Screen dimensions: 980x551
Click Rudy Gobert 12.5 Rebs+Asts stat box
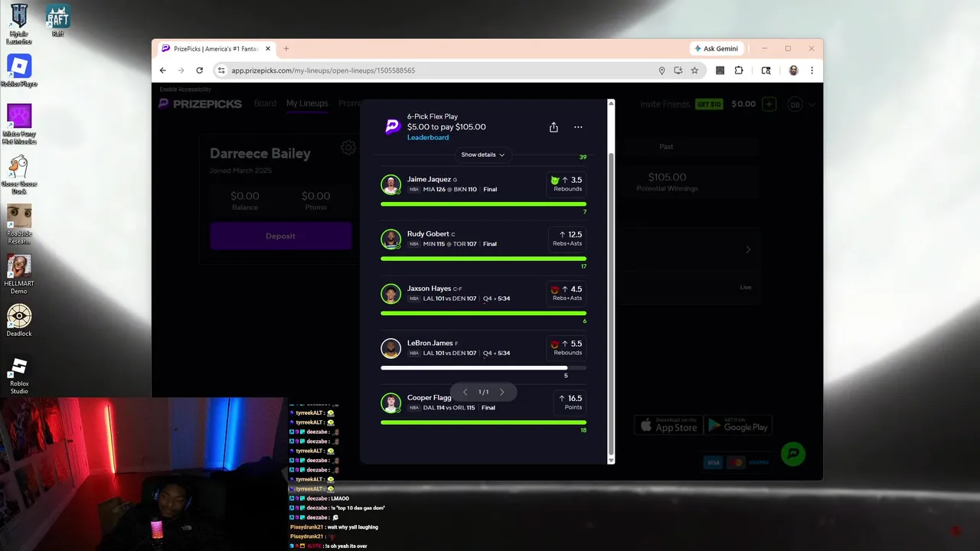tap(567, 239)
